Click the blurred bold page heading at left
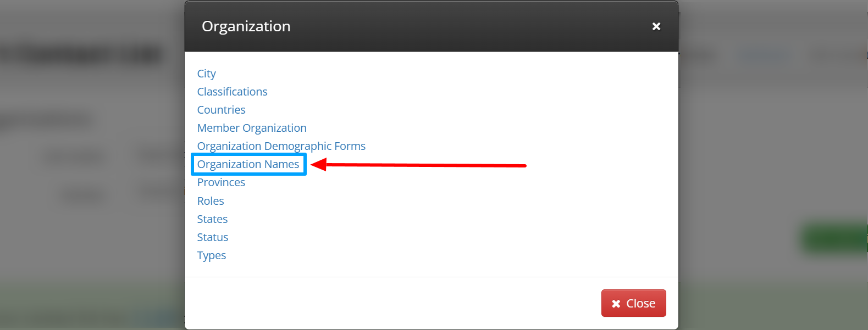This screenshot has height=330, width=868. point(81,55)
